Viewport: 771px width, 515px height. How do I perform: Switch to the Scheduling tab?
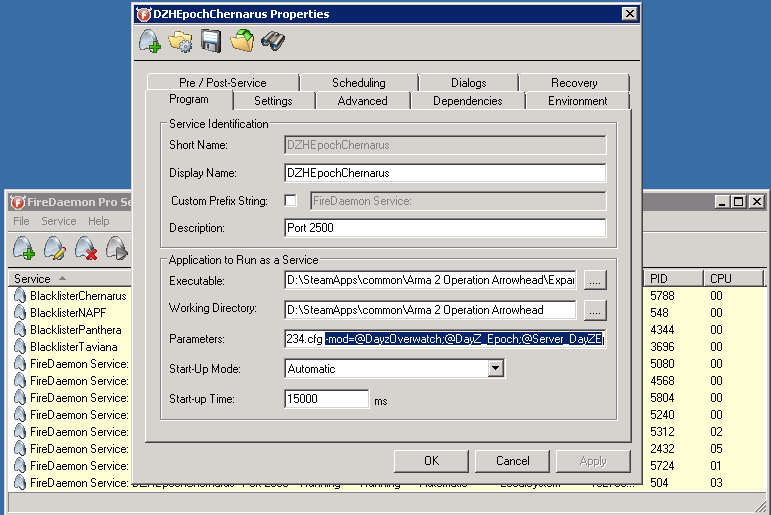[359, 83]
